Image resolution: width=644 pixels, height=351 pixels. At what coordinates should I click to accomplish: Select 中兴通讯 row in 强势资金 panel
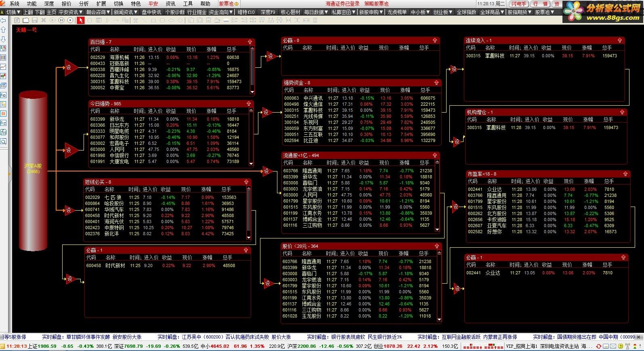[360, 98]
